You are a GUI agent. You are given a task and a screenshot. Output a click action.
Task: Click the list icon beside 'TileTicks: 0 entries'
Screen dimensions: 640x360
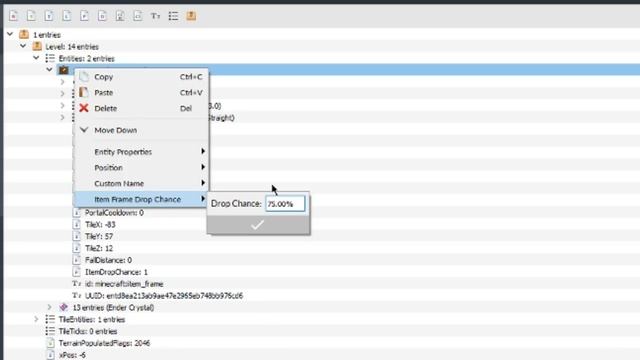coord(50,331)
